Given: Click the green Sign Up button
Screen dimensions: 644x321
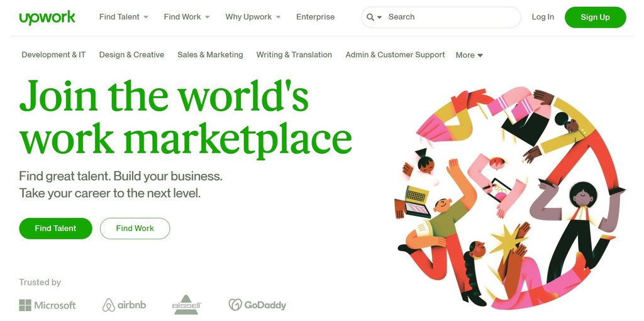Looking at the screenshot, I should tap(595, 17).
